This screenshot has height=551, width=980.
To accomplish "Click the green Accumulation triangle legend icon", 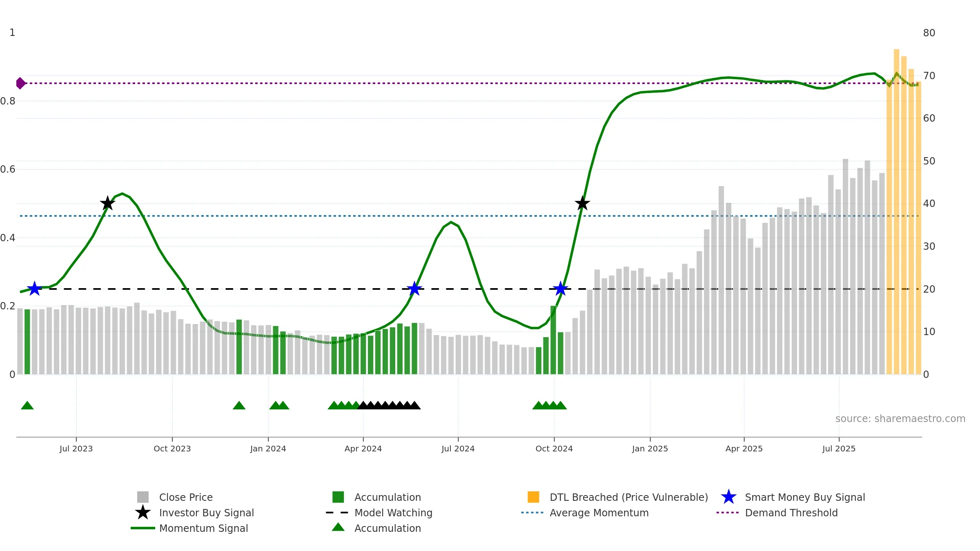I will (x=338, y=527).
